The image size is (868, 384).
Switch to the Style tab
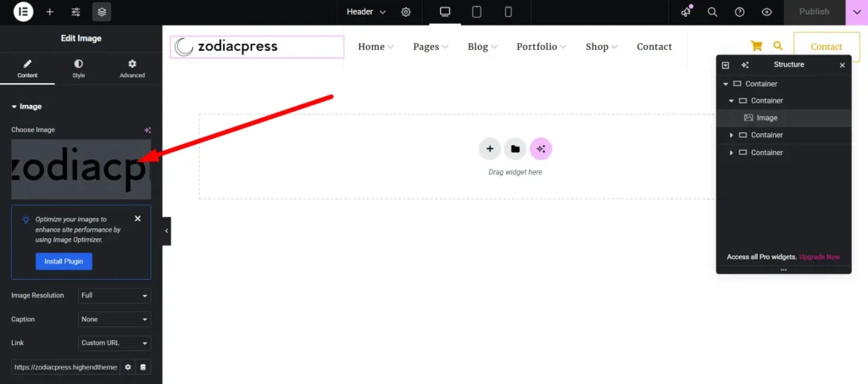[x=79, y=69]
